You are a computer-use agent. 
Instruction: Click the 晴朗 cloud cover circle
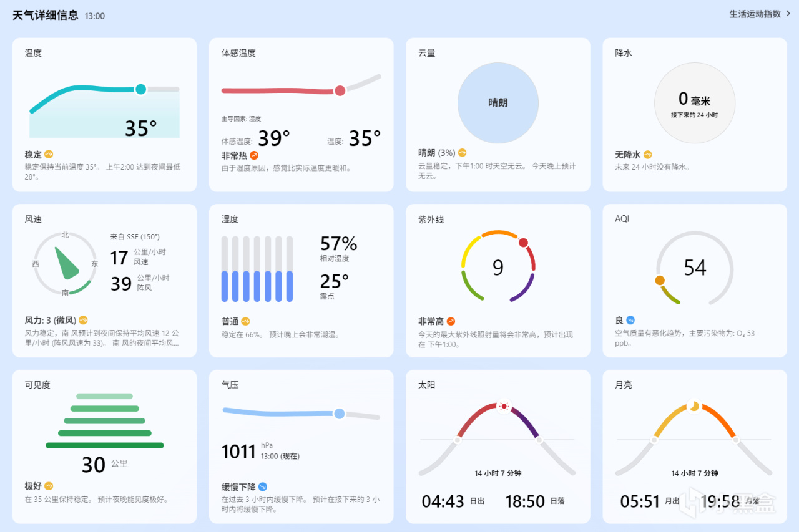(498, 103)
